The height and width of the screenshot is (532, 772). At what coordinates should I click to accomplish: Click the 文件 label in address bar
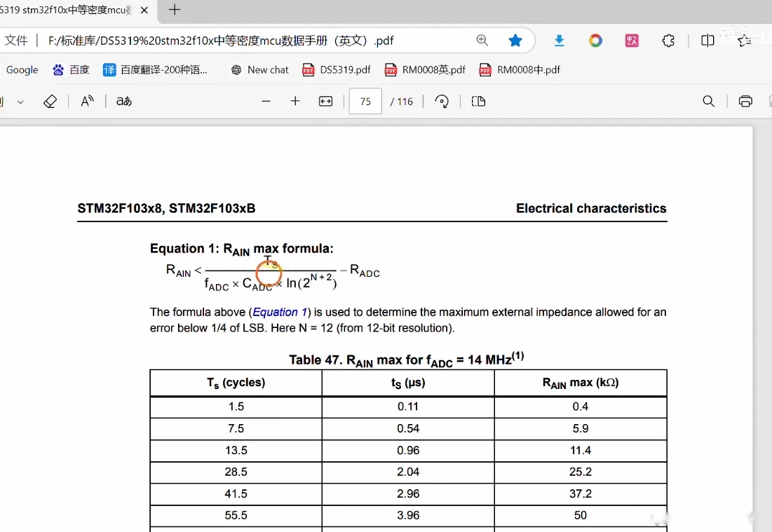16,41
